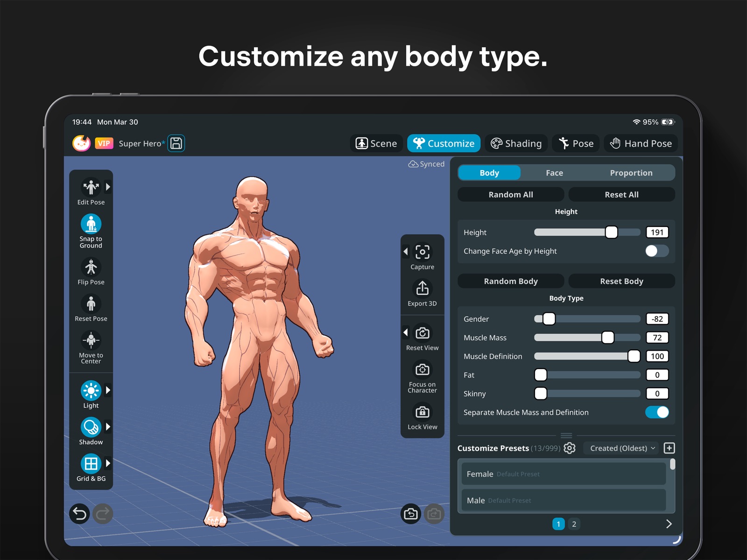Expand the Edit Pose options arrow
The image size is (747, 560).
pos(108,187)
